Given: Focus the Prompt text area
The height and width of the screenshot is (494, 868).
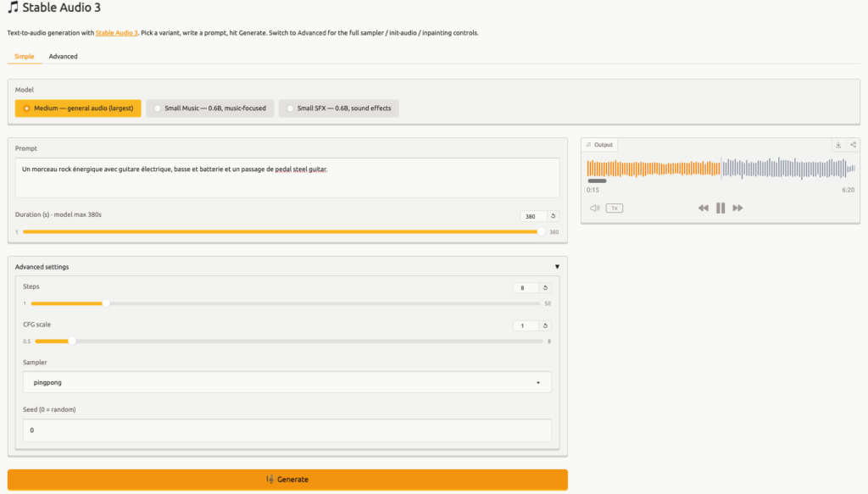Looking at the screenshot, I should pos(287,178).
